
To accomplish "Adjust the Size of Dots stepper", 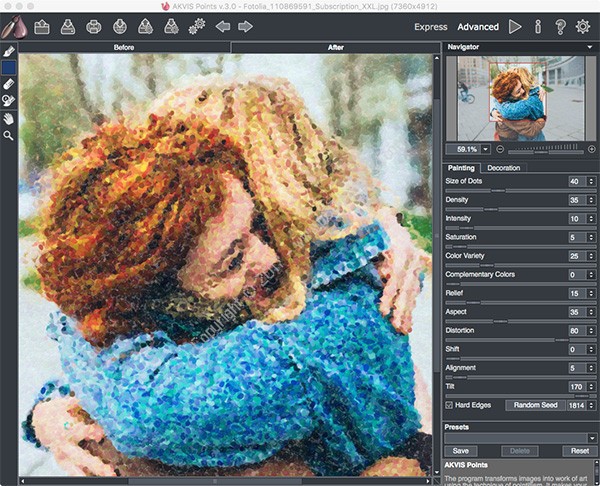I will click(592, 181).
